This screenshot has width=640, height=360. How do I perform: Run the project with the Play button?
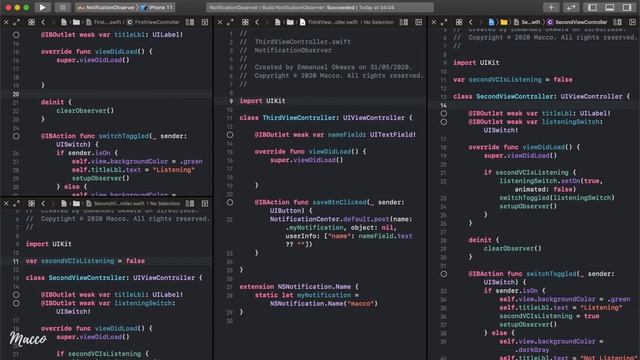coord(42,7)
